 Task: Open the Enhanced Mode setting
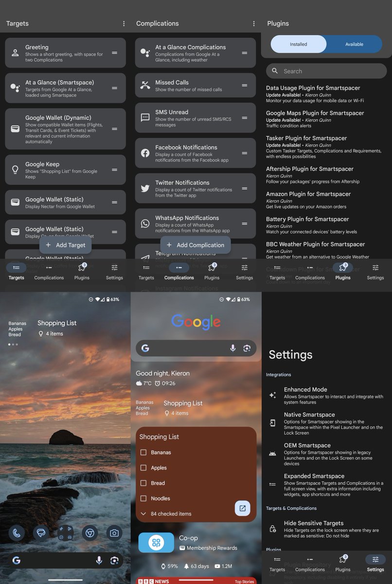tap(327, 395)
